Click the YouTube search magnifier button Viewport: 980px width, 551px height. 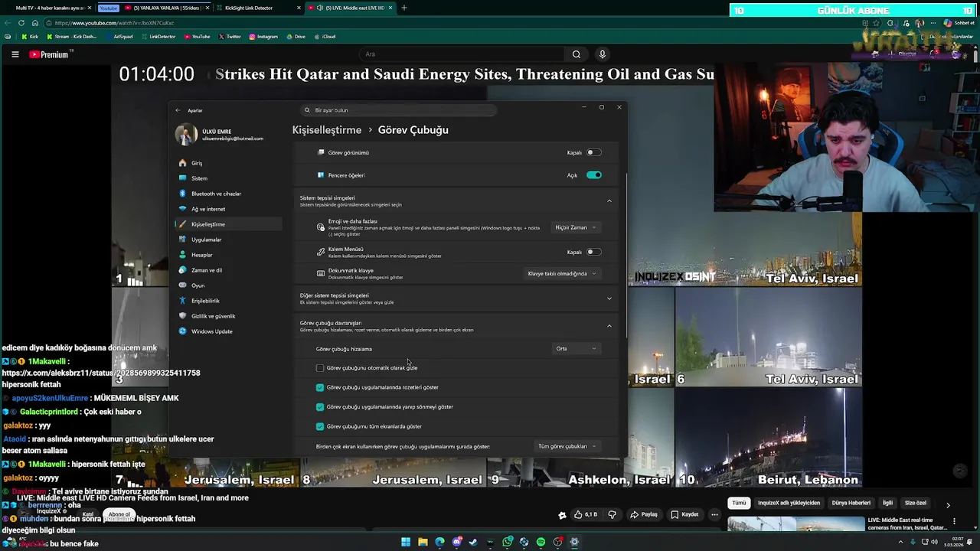coord(577,54)
